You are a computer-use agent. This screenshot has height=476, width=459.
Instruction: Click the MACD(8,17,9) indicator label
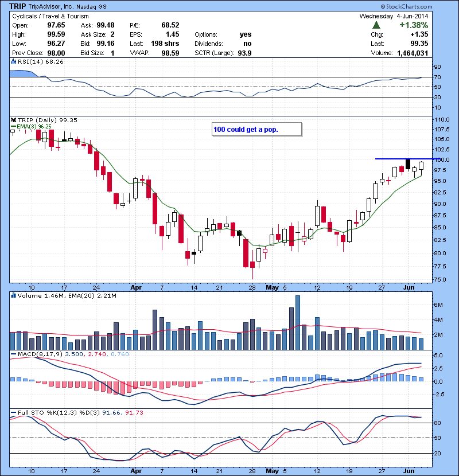40,354
